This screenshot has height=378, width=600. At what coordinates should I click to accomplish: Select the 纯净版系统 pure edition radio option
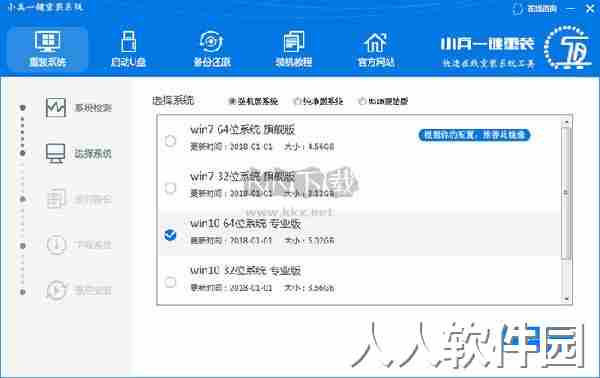[x=297, y=101]
